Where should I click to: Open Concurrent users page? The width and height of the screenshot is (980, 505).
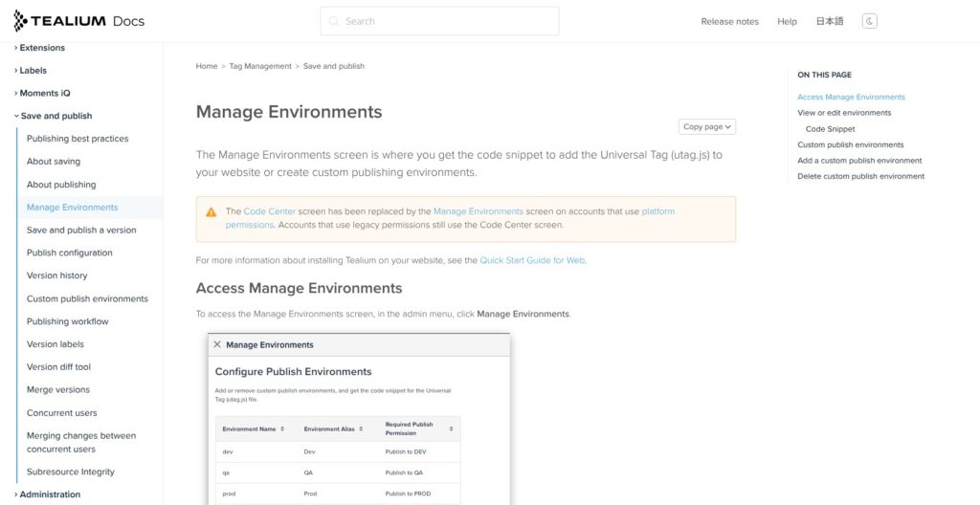click(62, 412)
